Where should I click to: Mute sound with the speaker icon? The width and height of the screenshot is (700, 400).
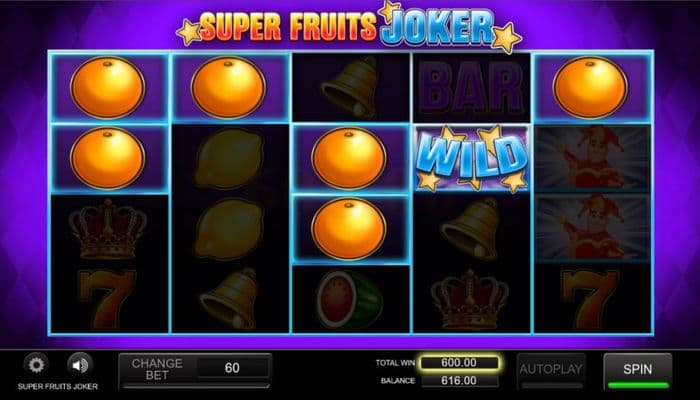[80, 365]
